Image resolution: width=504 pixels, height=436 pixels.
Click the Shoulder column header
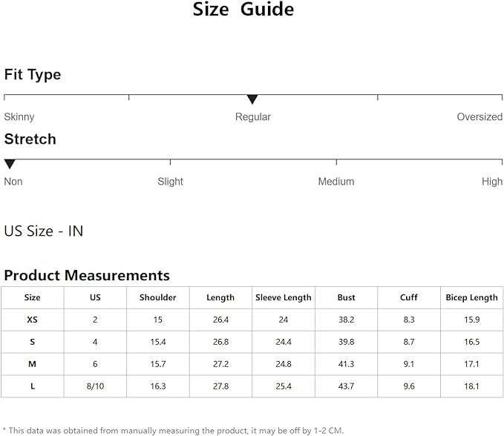[x=157, y=297]
